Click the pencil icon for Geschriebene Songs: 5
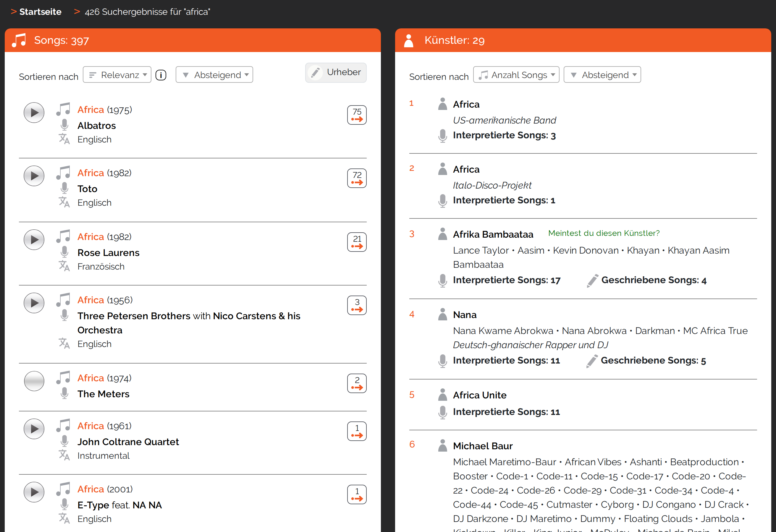The height and width of the screenshot is (532, 776). pos(592,361)
